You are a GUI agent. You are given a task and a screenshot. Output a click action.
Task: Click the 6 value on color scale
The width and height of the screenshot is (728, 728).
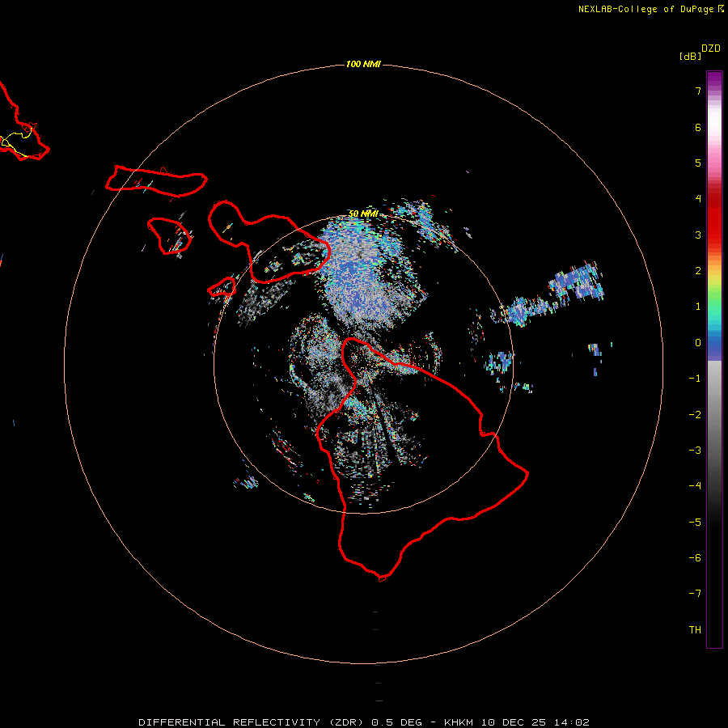tap(698, 127)
